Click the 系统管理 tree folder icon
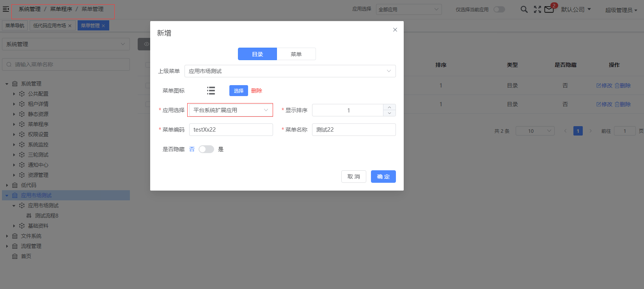Viewport: 644px width, 289px height. tap(15, 84)
